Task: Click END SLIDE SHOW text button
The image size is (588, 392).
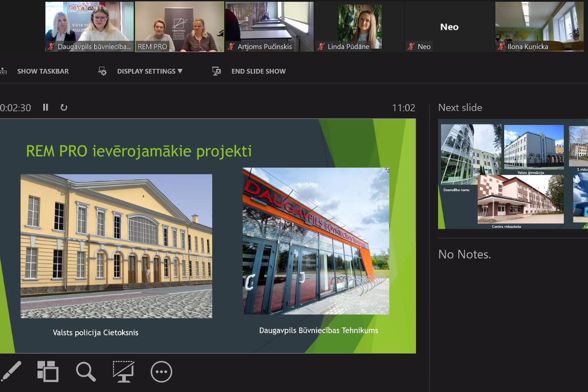Action: coord(258,71)
